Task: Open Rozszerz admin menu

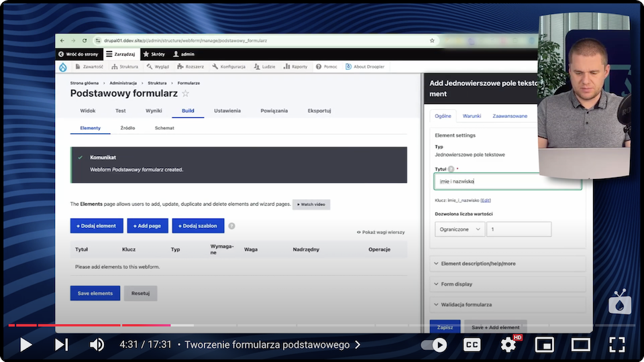Action: click(x=191, y=66)
